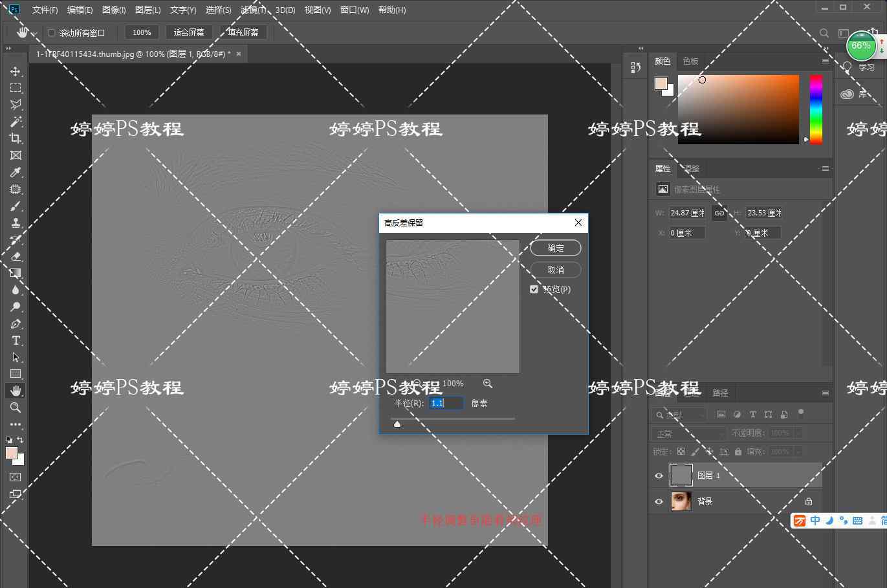The width and height of the screenshot is (887, 588).
Task: Hide the 图层 1 layer
Action: point(659,475)
